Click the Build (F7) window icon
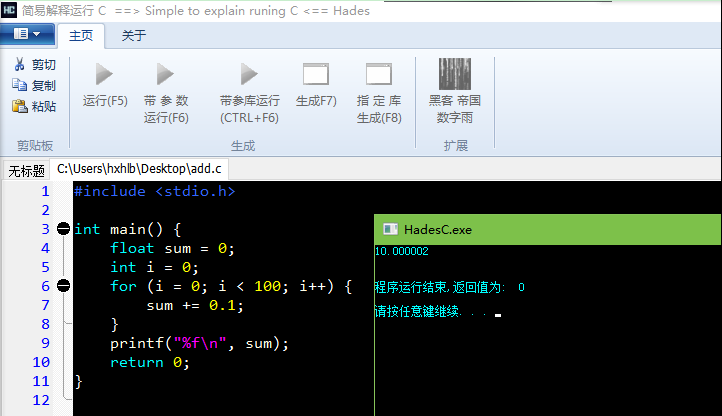This screenshot has width=722, height=416. (x=316, y=75)
